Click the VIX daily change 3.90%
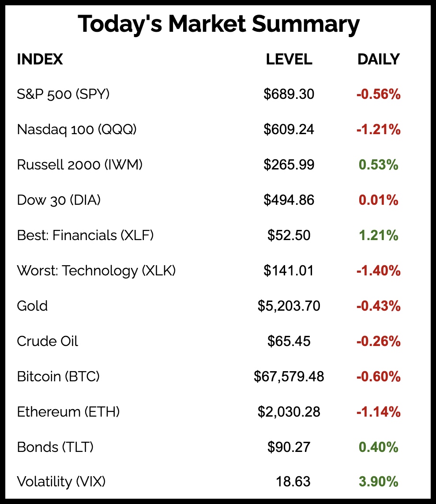This screenshot has width=436, height=504. pos(378,481)
